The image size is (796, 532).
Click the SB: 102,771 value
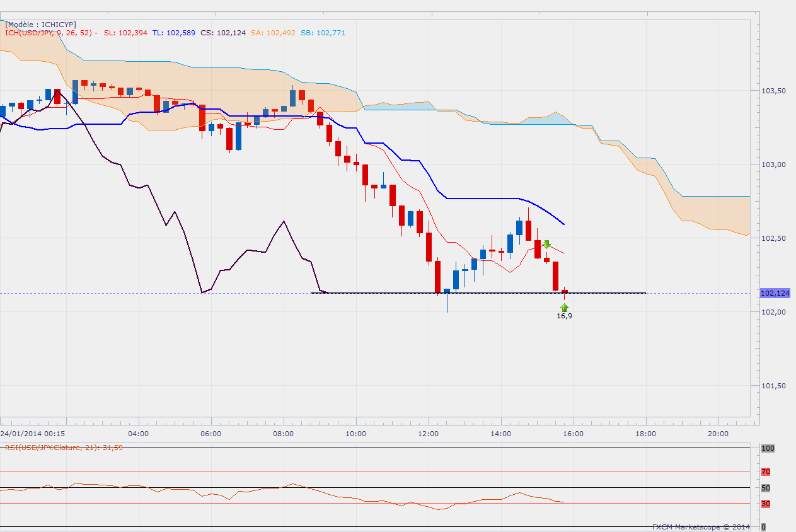(x=323, y=33)
